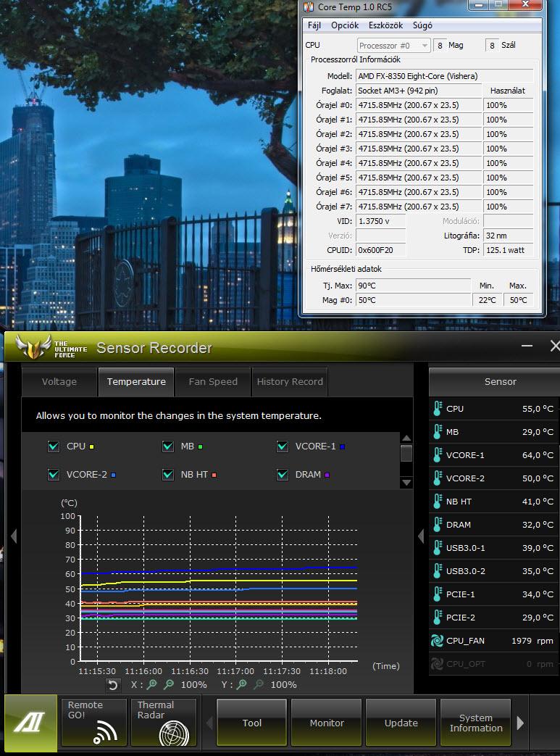Select the Temperature tab
Screen dimensions: 560x756
click(x=136, y=382)
